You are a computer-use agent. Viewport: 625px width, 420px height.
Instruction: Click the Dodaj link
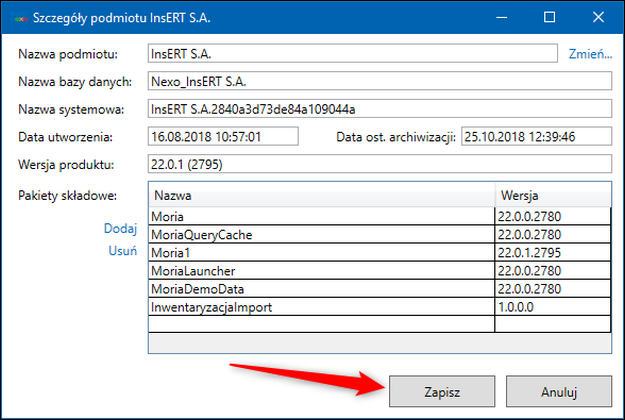[120, 229]
